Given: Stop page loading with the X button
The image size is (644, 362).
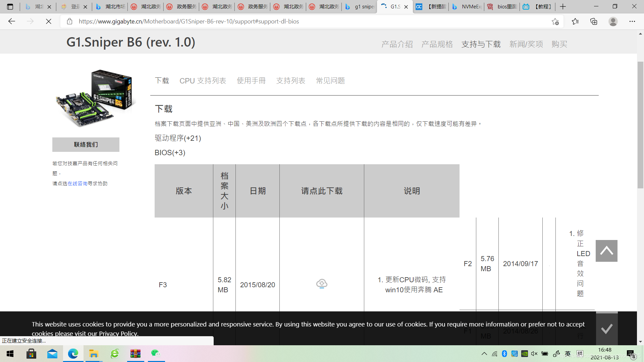Looking at the screenshot, I should (49, 21).
